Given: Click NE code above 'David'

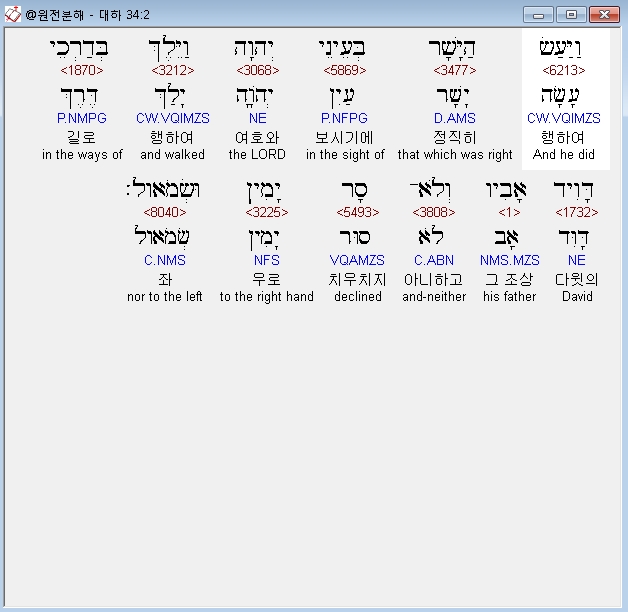Looking at the screenshot, I should (x=577, y=260).
